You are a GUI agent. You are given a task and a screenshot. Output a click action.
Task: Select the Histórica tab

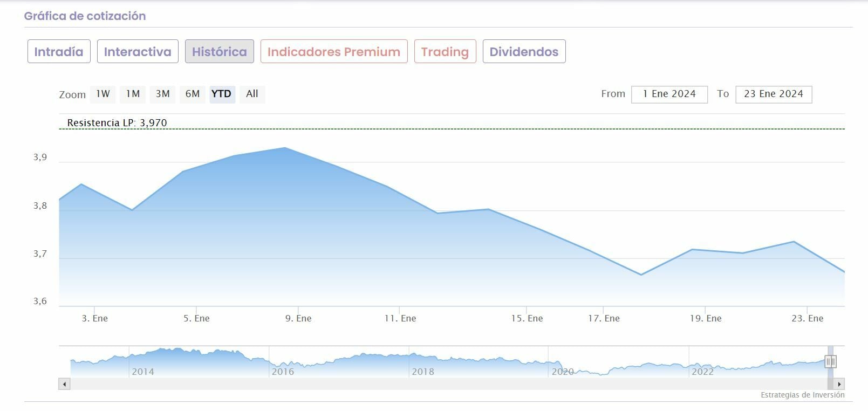click(219, 52)
